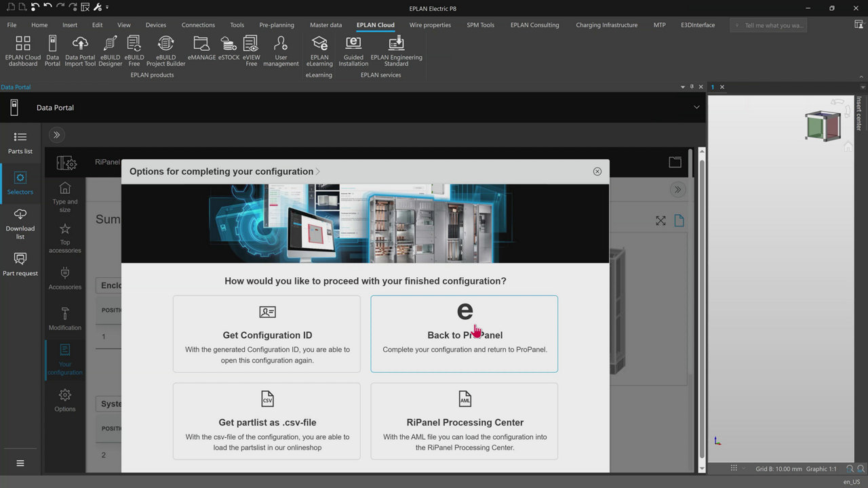Open eBUILD Designer from the ribbon
868x488 pixels.
tap(110, 51)
